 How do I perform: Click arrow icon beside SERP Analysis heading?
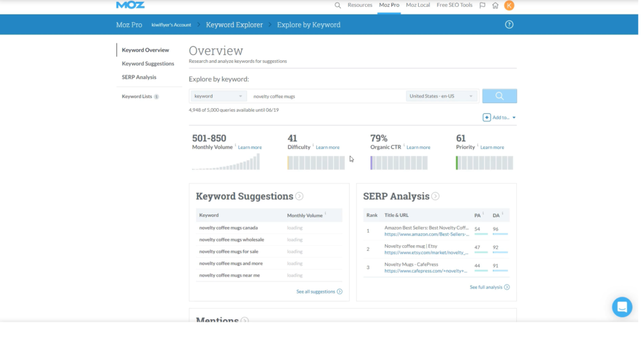(x=435, y=196)
